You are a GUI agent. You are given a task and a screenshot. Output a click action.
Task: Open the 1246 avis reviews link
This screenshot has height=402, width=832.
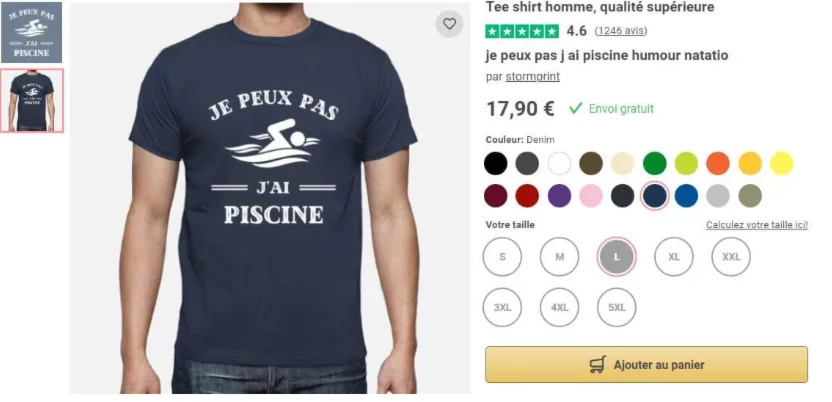click(x=621, y=31)
